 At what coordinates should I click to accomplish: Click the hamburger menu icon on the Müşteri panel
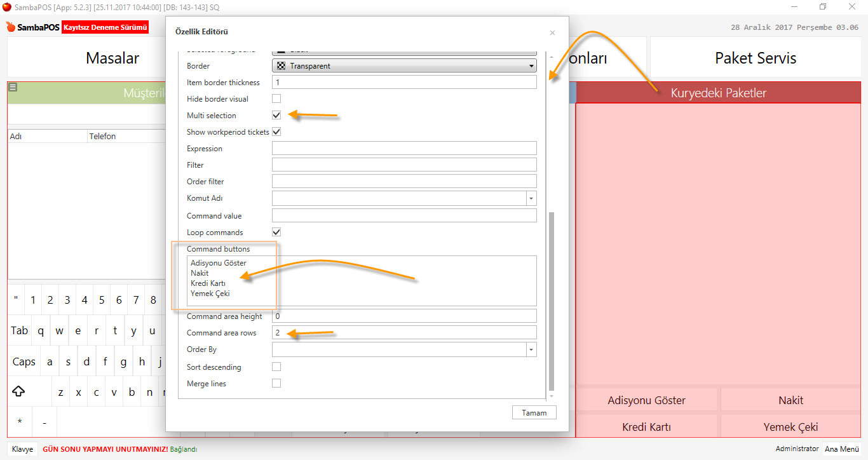pos(13,88)
